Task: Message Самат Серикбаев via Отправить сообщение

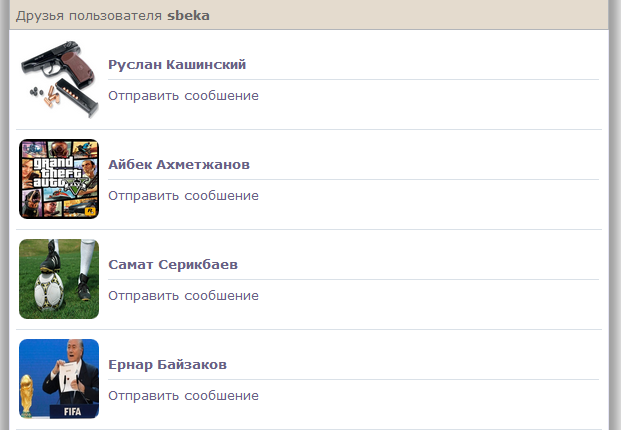Action: pyautogui.click(x=183, y=296)
